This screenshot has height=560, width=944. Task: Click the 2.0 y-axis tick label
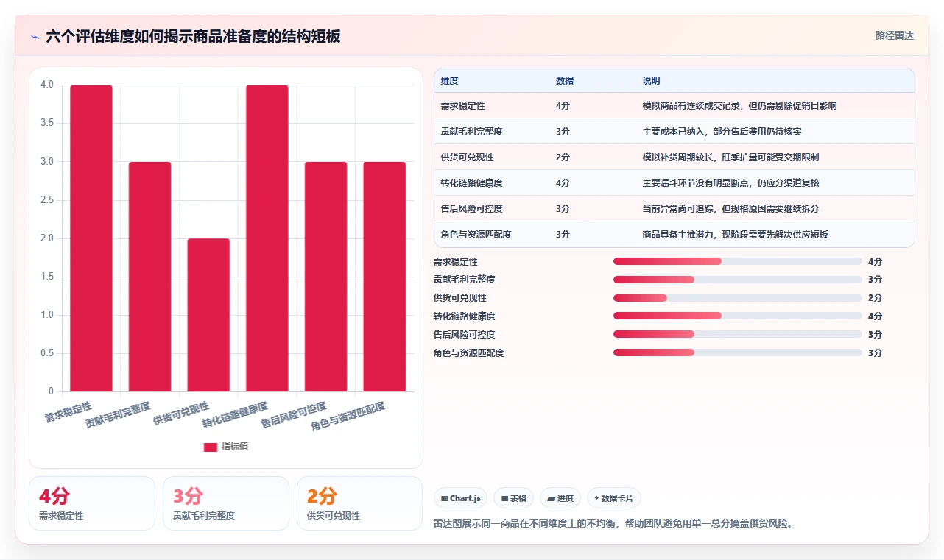(47, 238)
